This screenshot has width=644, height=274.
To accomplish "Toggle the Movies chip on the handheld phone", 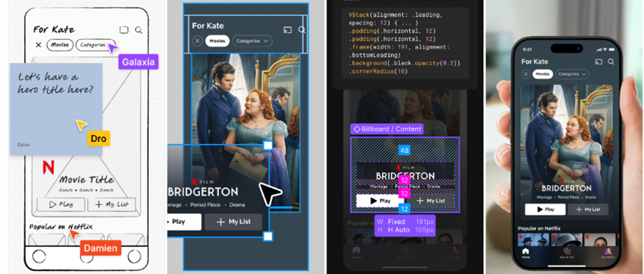I will click(x=542, y=74).
